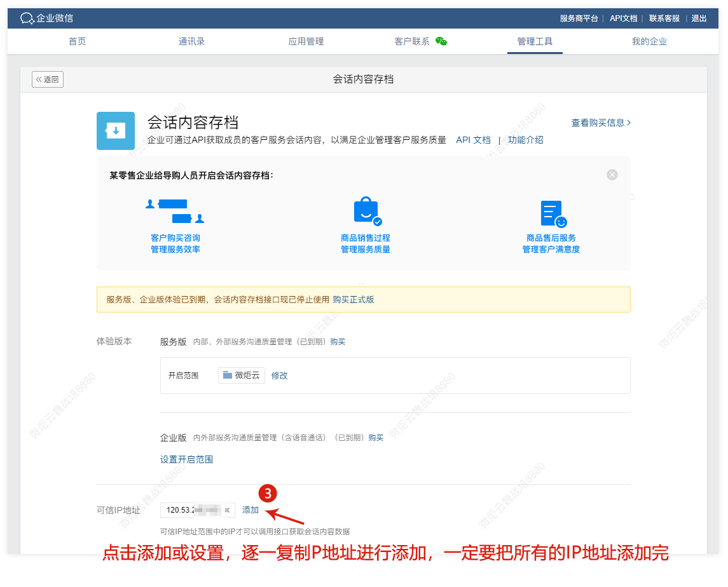
Task: Click the 商品售后服务 管理客户满意度 caption
Action: click(x=551, y=243)
